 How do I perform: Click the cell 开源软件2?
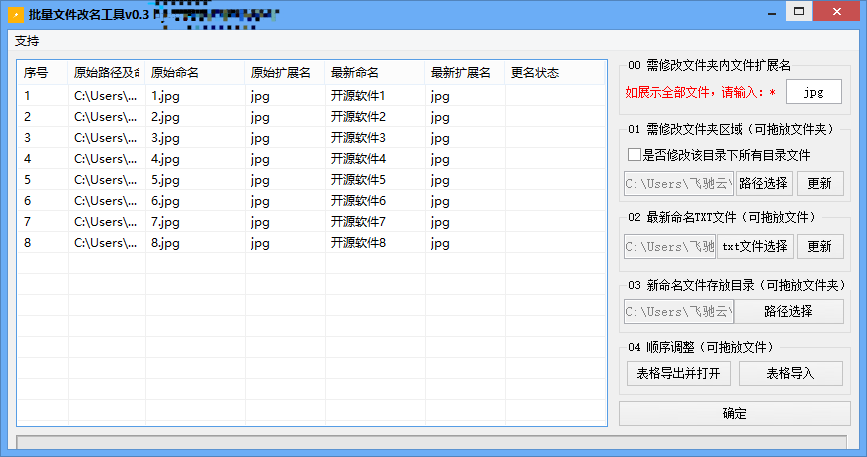[x=375, y=117]
